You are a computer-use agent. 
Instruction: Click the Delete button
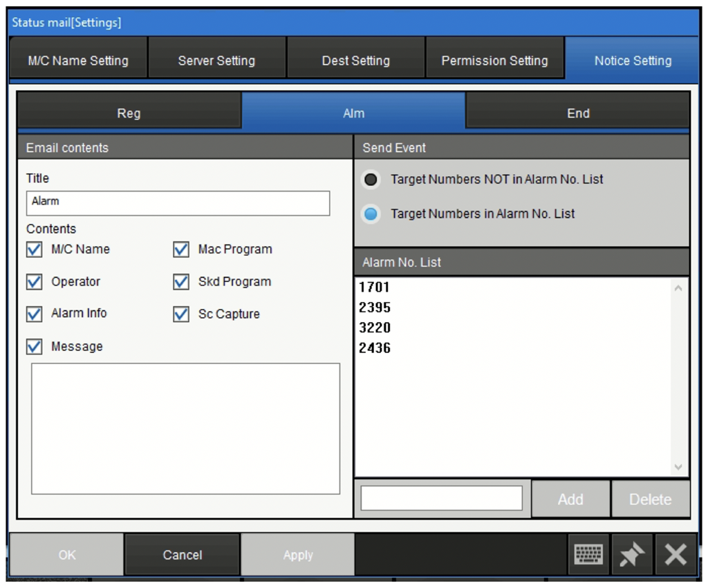pyautogui.click(x=651, y=499)
